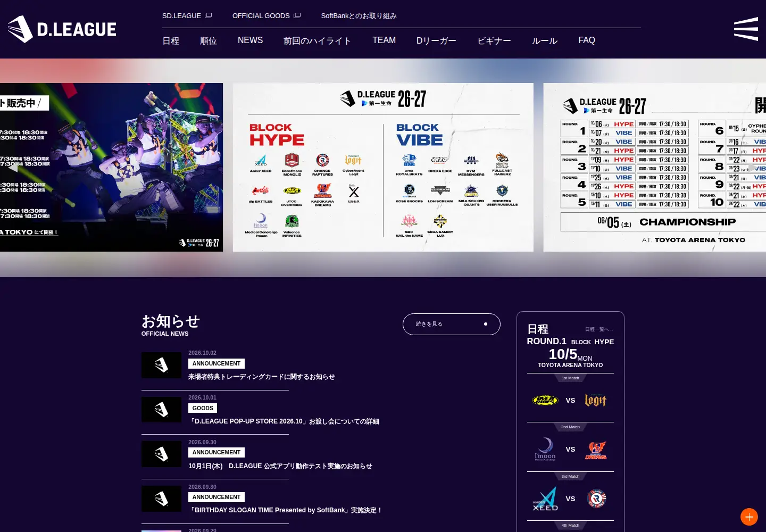This screenshot has height=532, width=766.
Task: Open the hamburger menu icon
Action: coord(746,29)
